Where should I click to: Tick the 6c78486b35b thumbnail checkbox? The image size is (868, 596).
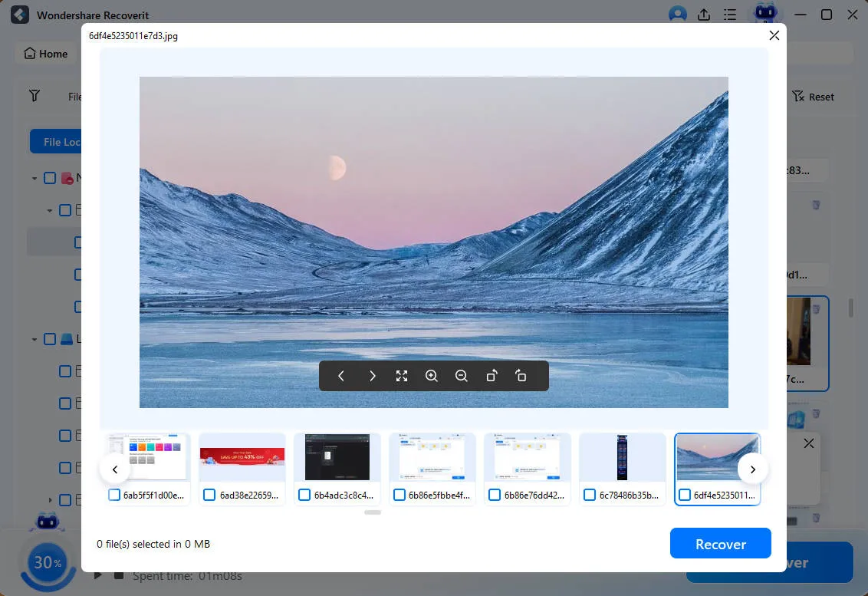click(x=590, y=496)
